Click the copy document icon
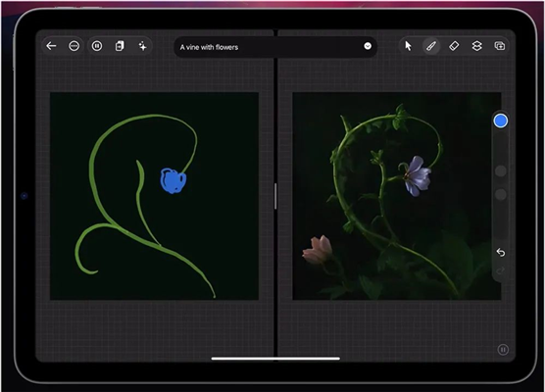Image resolution: width=545 pixels, height=392 pixels. pyautogui.click(x=120, y=46)
